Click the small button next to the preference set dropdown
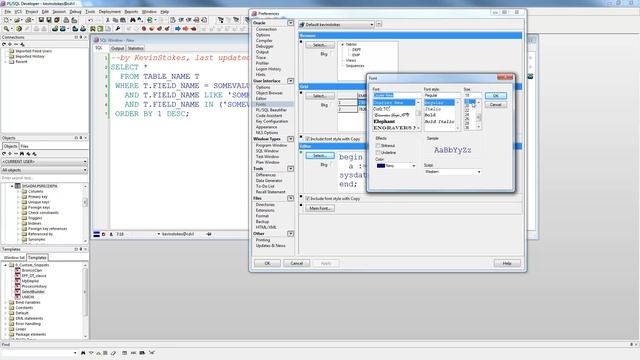640x360 pixels. click(x=379, y=24)
